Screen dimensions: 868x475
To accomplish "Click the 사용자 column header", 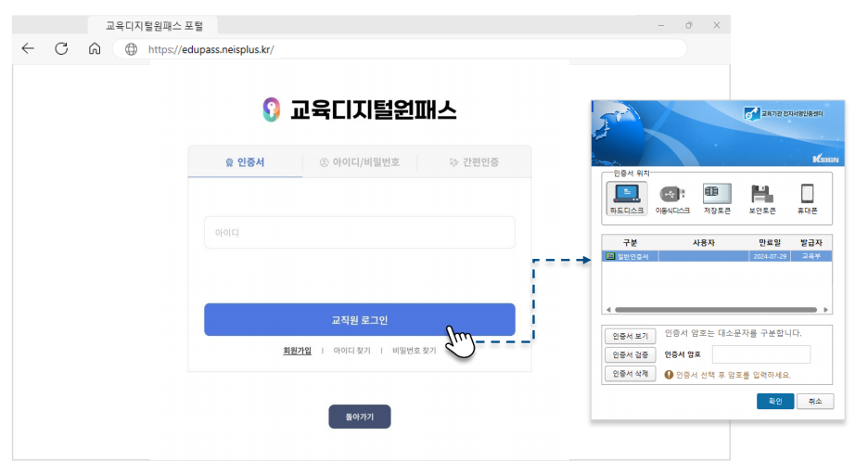I will coord(704,242).
